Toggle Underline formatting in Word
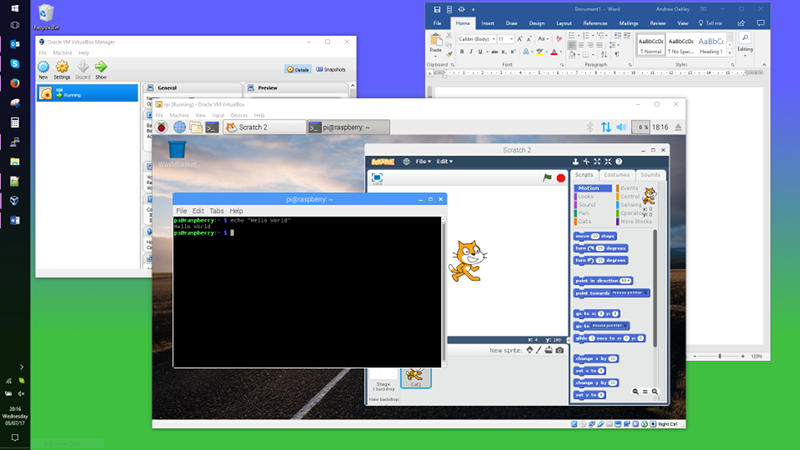Image resolution: width=800 pixels, height=450 pixels. [480, 51]
